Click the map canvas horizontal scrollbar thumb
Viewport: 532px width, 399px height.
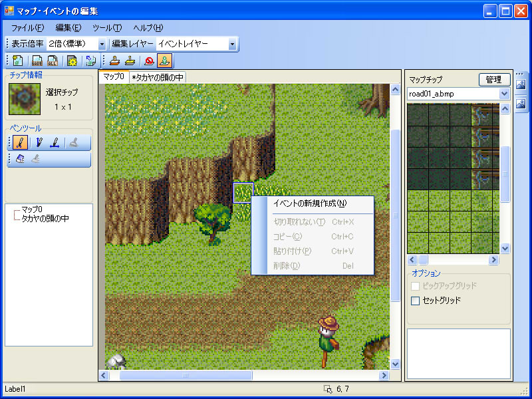[186, 375]
